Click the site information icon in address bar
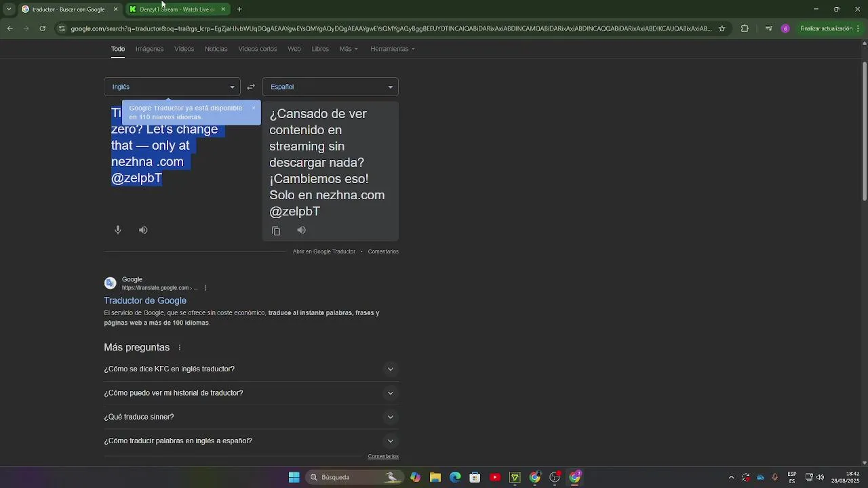Viewport: 868px width, 488px height. point(62,28)
